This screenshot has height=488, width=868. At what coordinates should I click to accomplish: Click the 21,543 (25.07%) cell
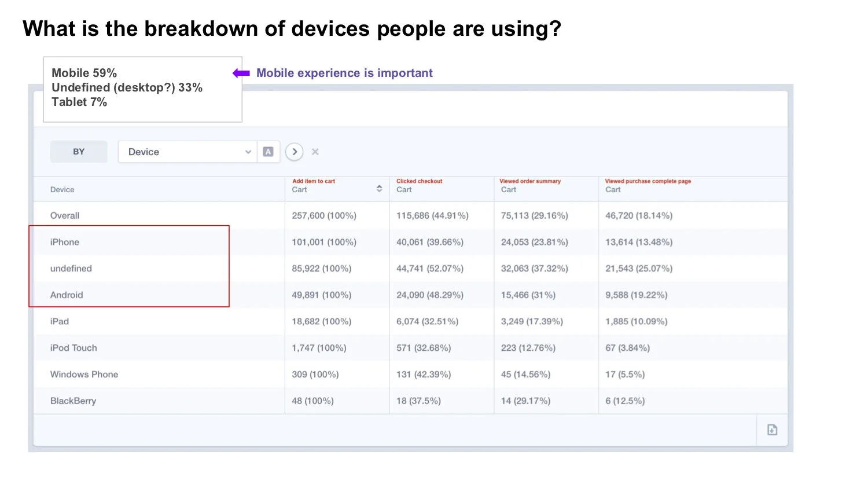click(639, 269)
